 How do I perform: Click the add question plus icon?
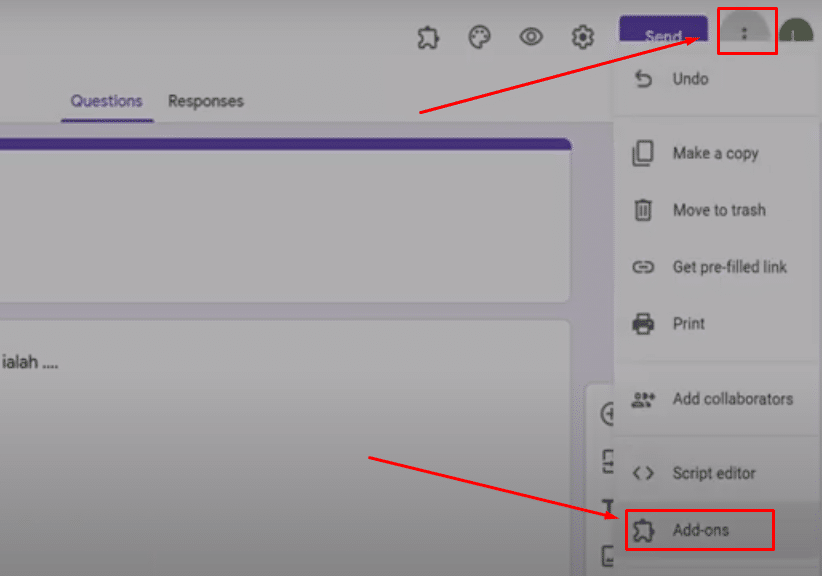pos(607,414)
